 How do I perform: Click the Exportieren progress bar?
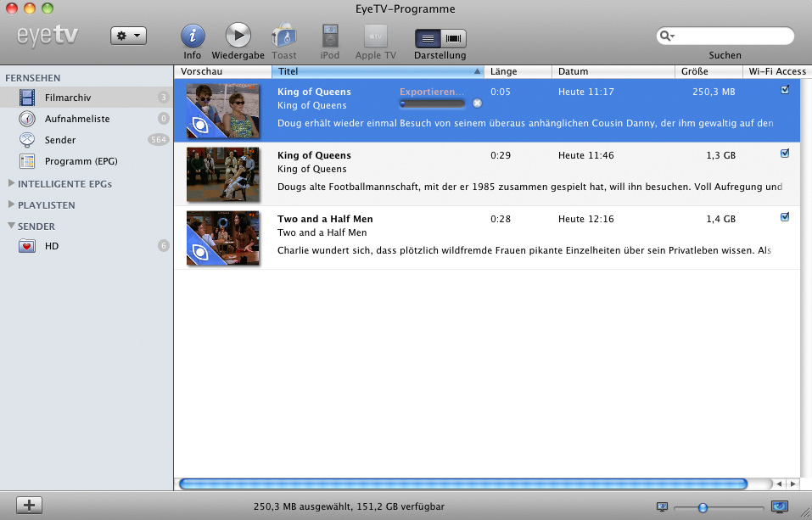[x=433, y=103]
